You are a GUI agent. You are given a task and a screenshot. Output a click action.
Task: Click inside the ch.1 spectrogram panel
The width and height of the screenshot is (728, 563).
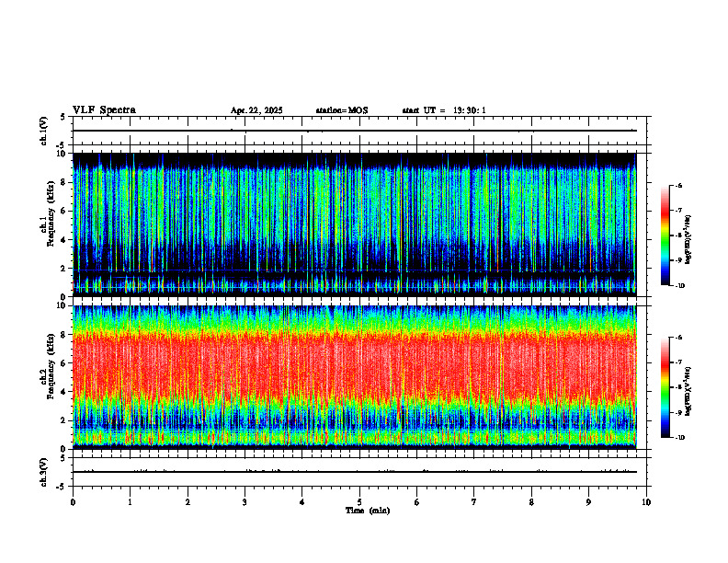354,224
